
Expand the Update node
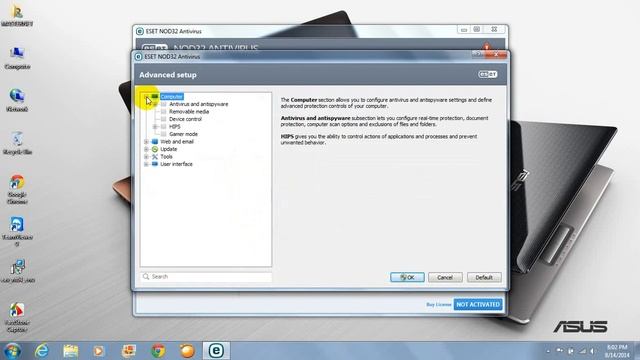[x=146, y=149]
